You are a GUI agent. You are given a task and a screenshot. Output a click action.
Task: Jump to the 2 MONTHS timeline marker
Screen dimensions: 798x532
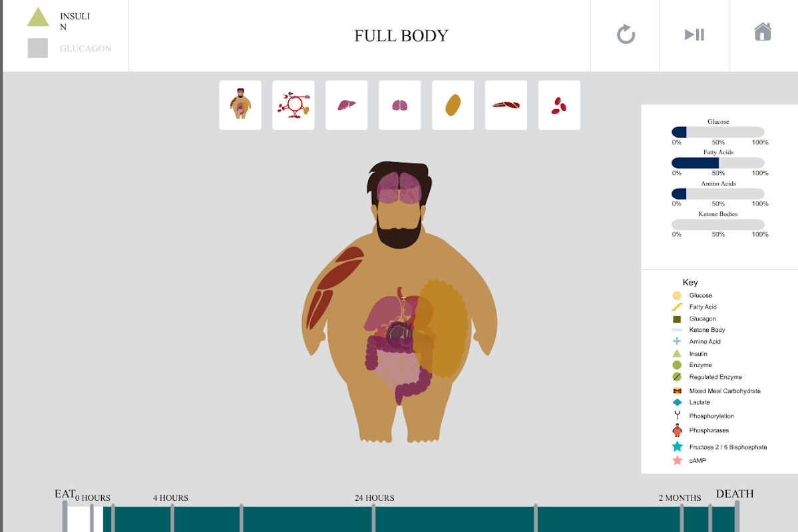[x=682, y=518]
